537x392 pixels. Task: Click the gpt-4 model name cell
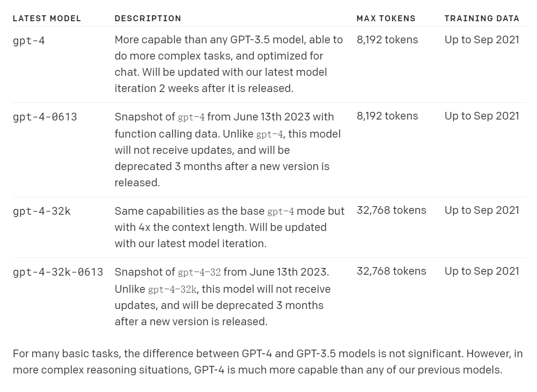click(29, 41)
